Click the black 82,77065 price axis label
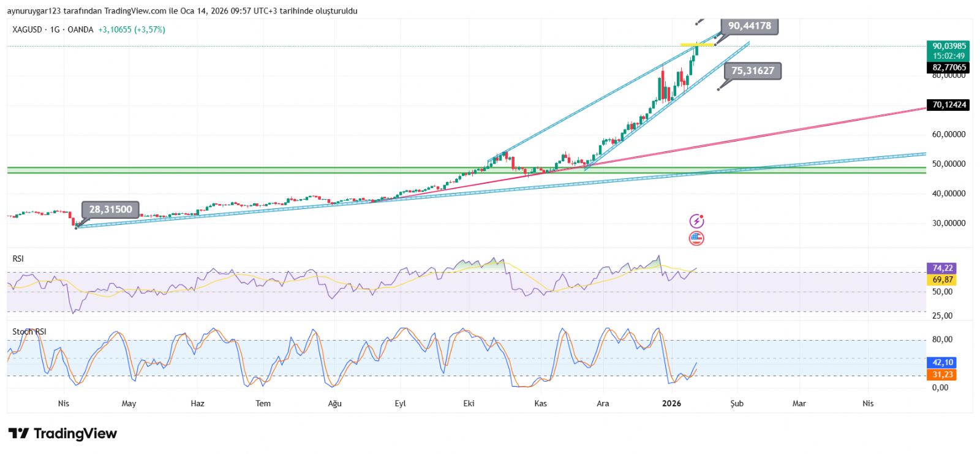The height and width of the screenshot is (454, 980). (x=949, y=67)
